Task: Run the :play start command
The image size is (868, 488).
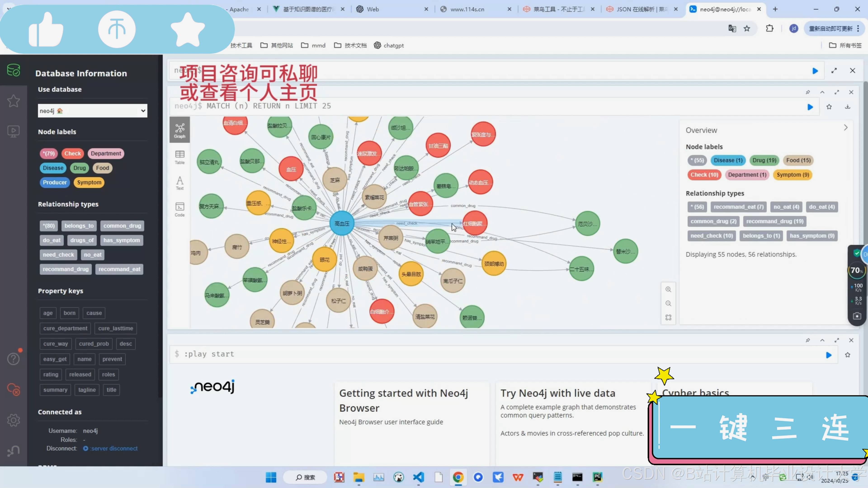Action: click(829, 355)
